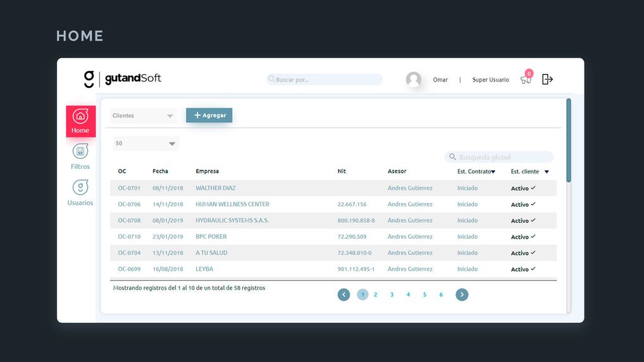This screenshot has height=362, width=644.
Task: Open the Clientes dropdown
Action: pyautogui.click(x=144, y=115)
